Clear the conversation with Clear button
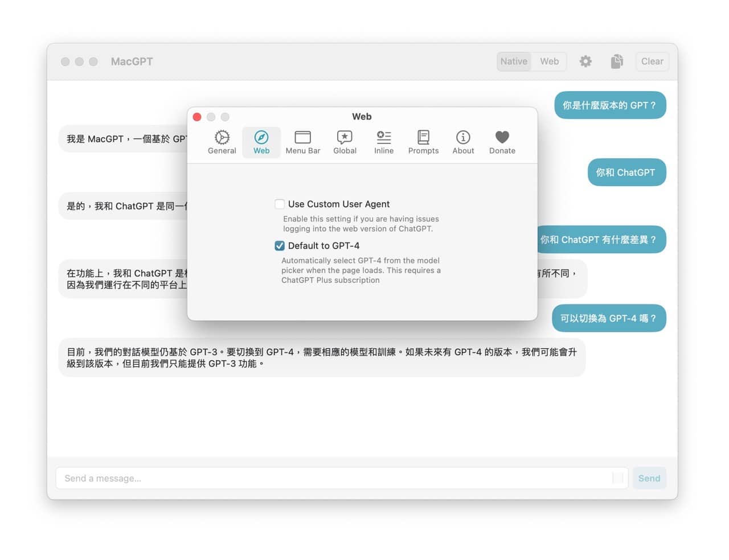Screen dimensions: 729x560 coord(652,61)
